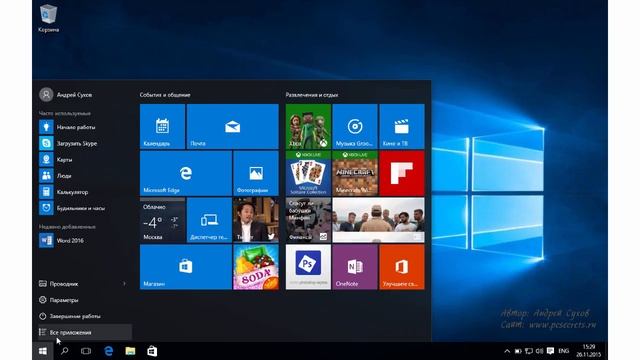Open taskbar search magnifier
Viewport: 640px width, 360px height.
pyautogui.click(x=64, y=351)
